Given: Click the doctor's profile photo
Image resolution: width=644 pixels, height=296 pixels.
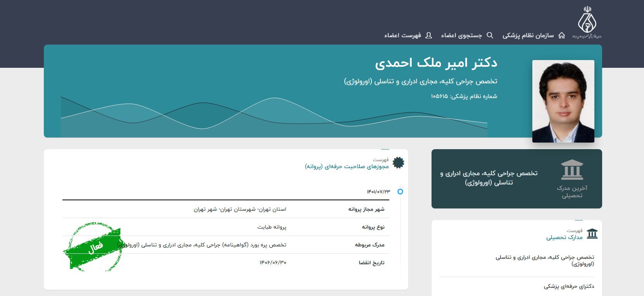Looking at the screenshot, I should 563,101.
